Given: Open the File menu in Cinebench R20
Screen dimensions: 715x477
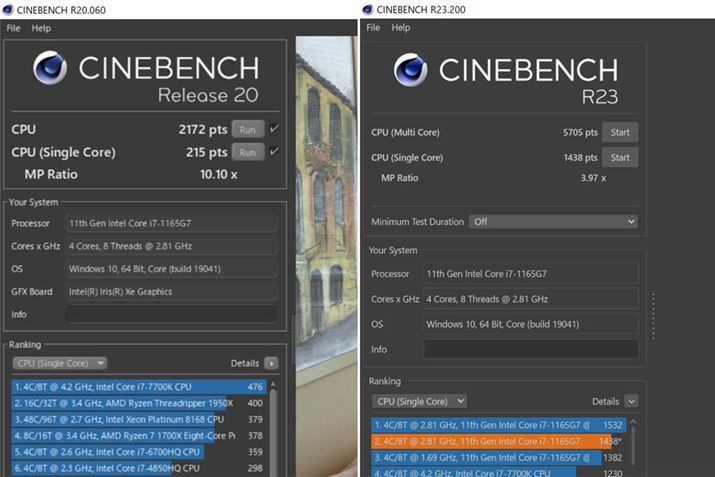Looking at the screenshot, I should coord(13,28).
